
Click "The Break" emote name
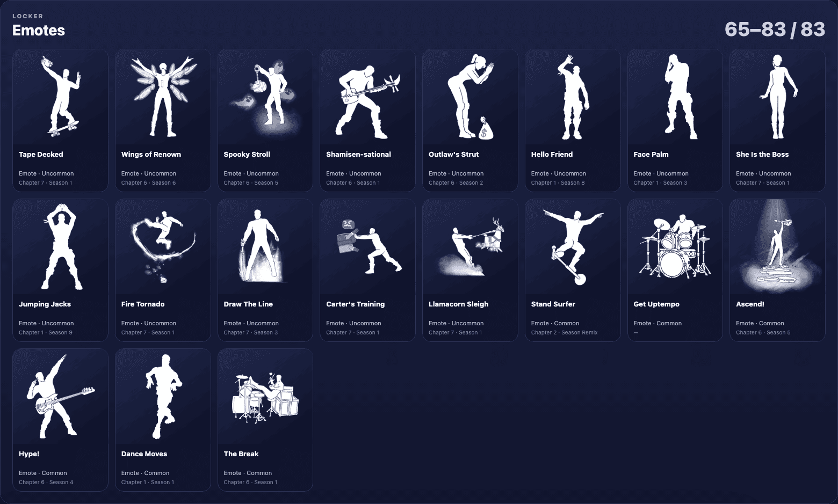pyautogui.click(x=241, y=454)
